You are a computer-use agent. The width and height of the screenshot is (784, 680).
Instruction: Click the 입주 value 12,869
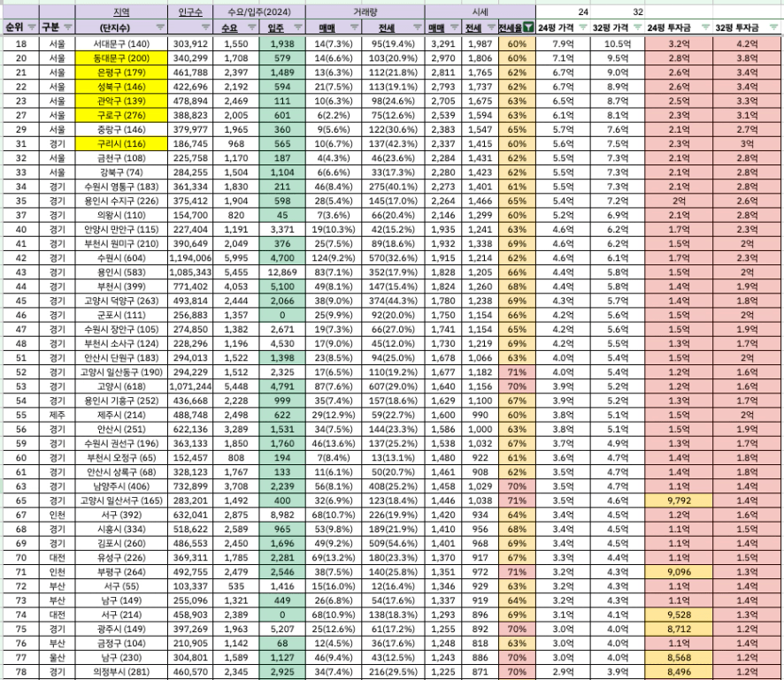pyautogui.click(x=282, y=272)
